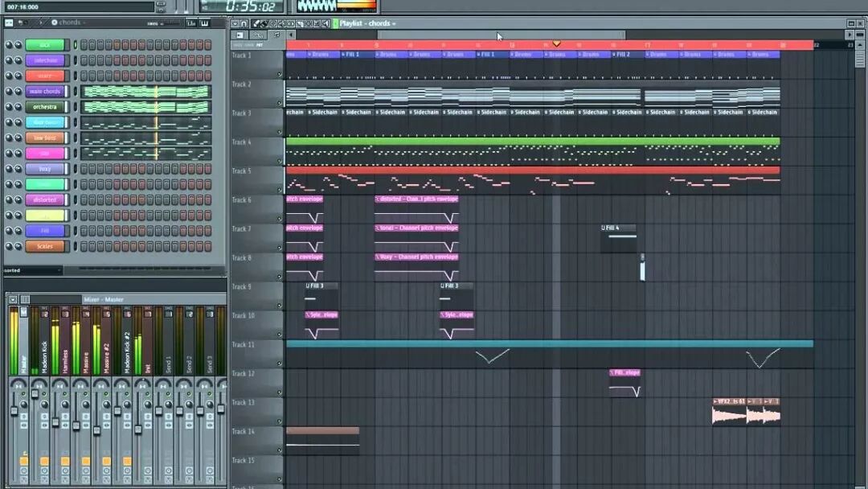Open the keyboard editor icon in step sequencer
The image size is (868, 489).
tap(204, 23)
